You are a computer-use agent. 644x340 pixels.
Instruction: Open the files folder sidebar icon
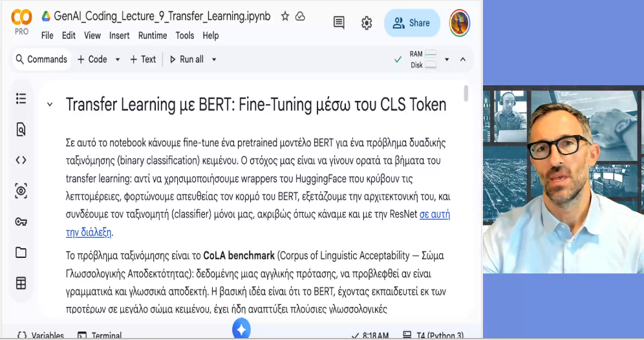[21, 253]
